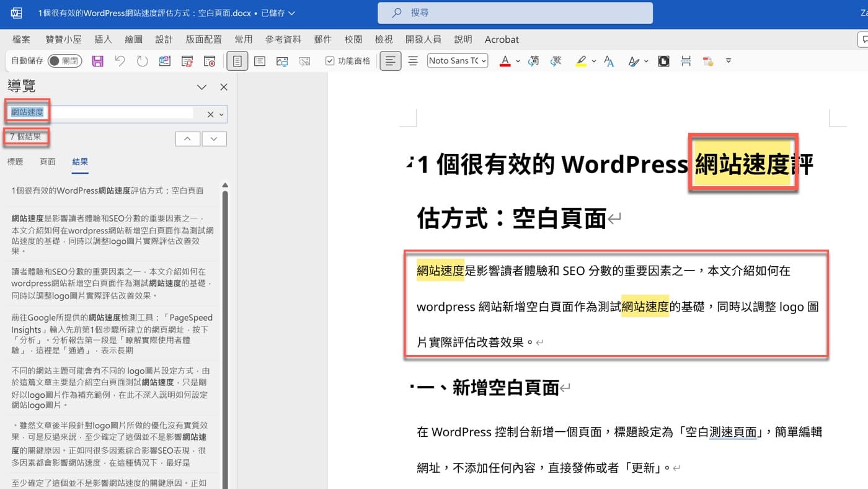Open the search options dropdown arrow
The width and height of the screenshot is (868, 489).
(x=221, y=114)
